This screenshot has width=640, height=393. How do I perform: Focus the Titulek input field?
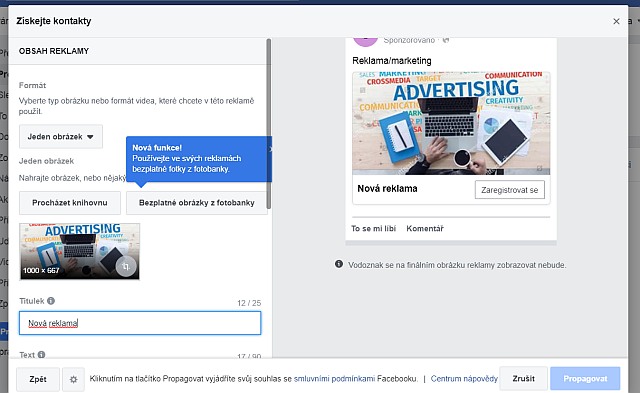pos(140,323)
